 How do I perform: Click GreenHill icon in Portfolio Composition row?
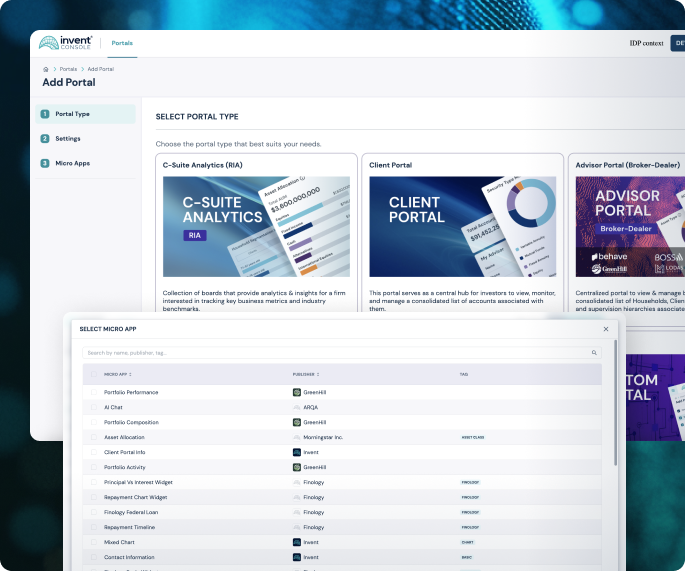(297, 422)
